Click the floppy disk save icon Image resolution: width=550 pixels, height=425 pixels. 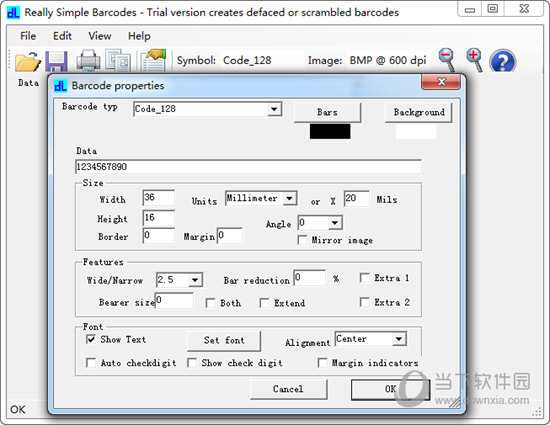tap(56, 62)
